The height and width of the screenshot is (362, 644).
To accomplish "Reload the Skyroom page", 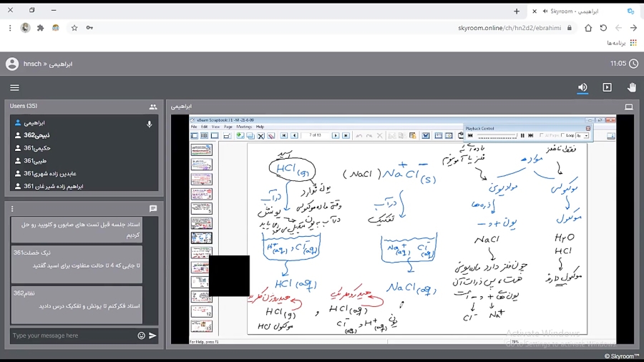I will tap(603, 28).
